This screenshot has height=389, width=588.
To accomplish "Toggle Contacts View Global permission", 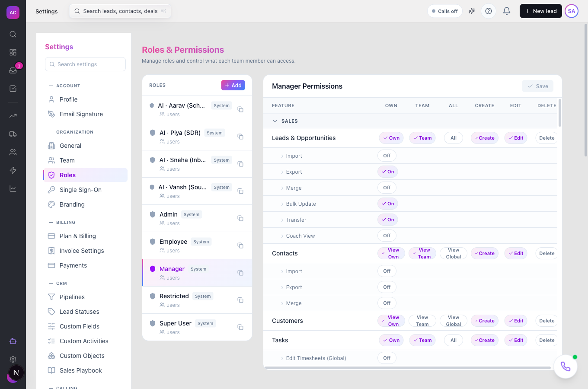I will click(454, 253).
